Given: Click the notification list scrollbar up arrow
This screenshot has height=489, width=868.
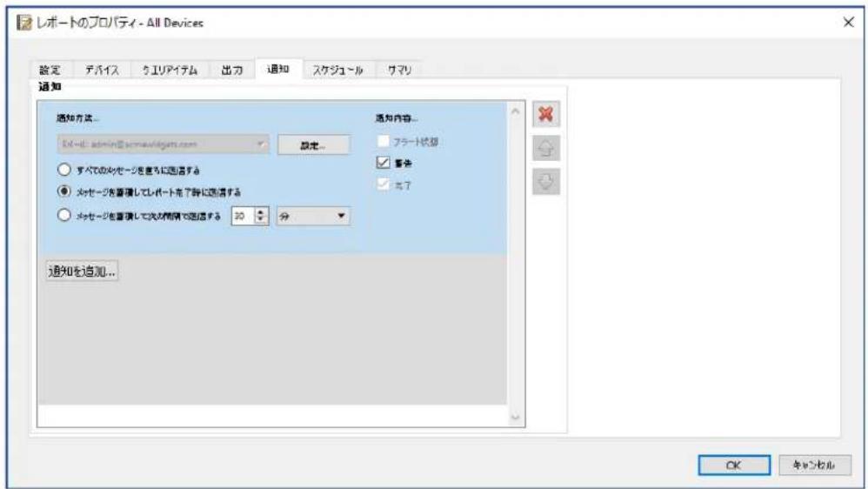Looking at the screenshot, I should (x=516, y=111).
